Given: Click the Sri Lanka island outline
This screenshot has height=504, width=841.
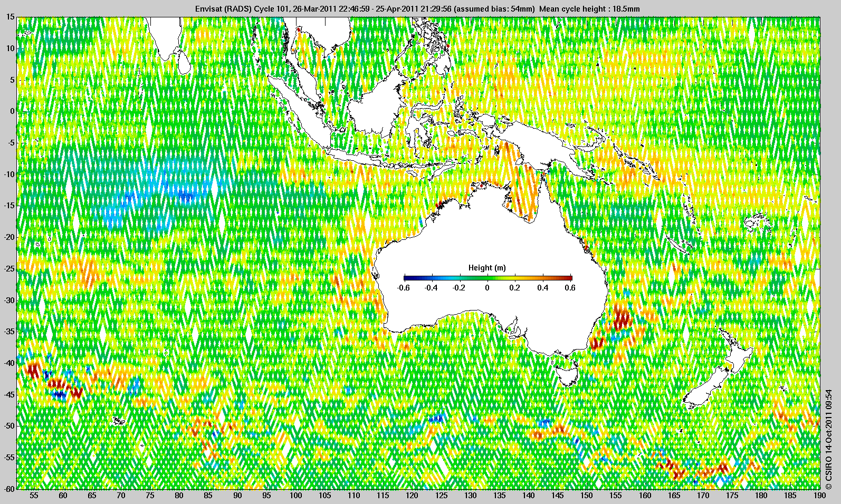Looking at the screenshot, I should coord(183,62).
